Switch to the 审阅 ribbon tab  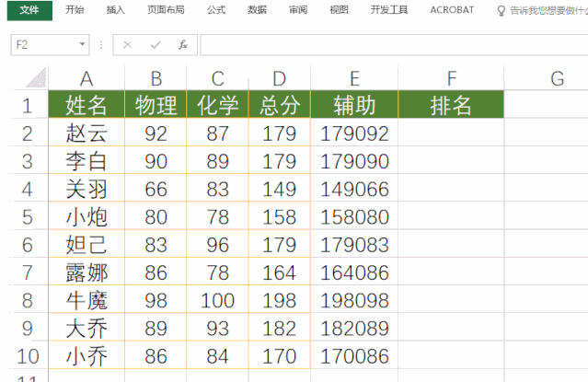pyautogui.click(x=298, y=10)
